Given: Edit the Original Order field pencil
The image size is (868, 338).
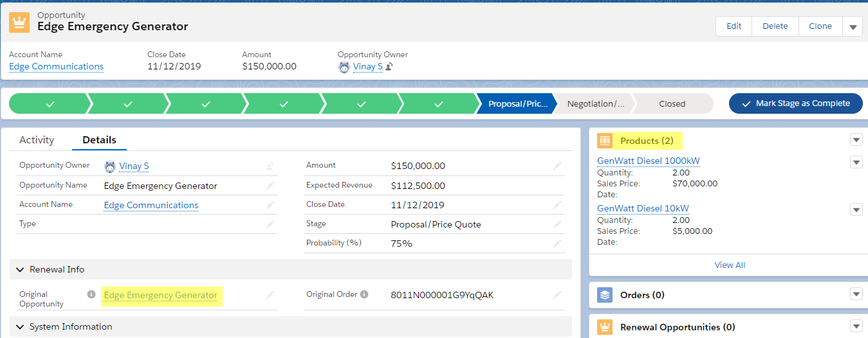Looking at the screenshot, I should click(557, 295).
